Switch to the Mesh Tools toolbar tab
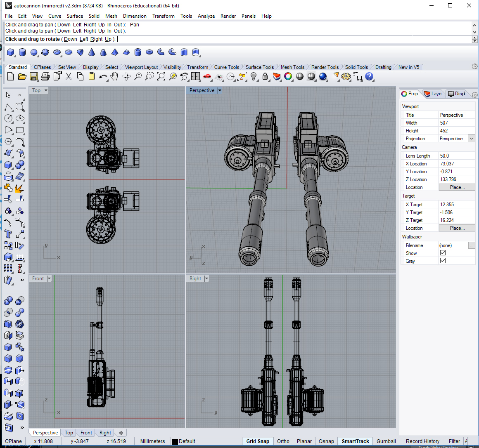This screenshot has width=479, height=448. [x=292, y=67]
